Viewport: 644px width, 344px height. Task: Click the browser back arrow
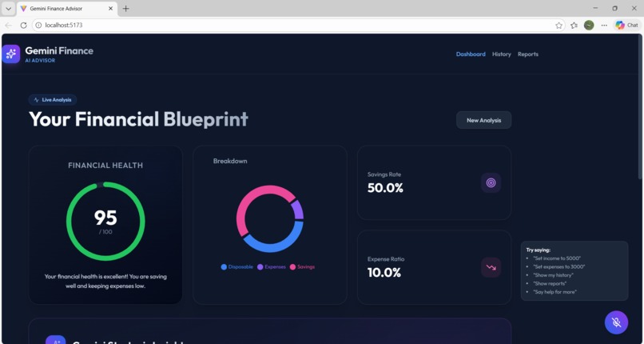(8, 25)
